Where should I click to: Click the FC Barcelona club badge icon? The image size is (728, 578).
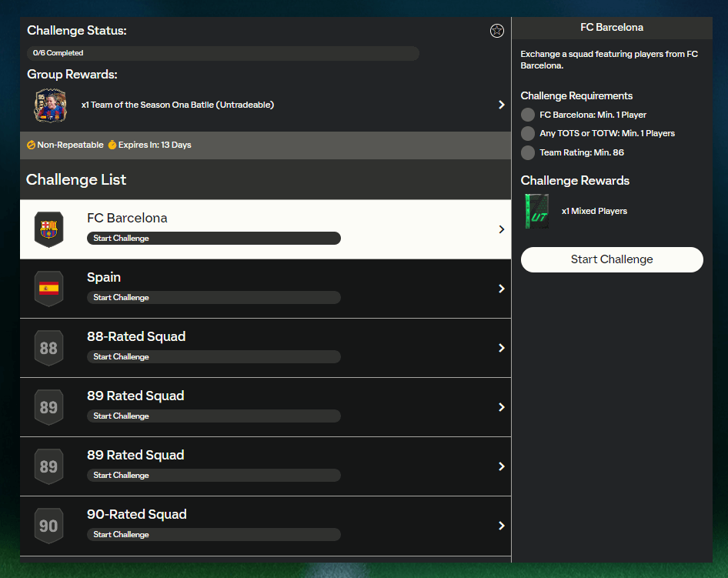[48, 229]
